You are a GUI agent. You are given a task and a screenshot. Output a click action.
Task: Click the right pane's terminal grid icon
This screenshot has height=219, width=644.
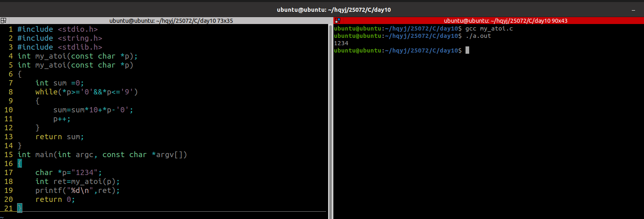pyautogui.click(x=337, y=20)
